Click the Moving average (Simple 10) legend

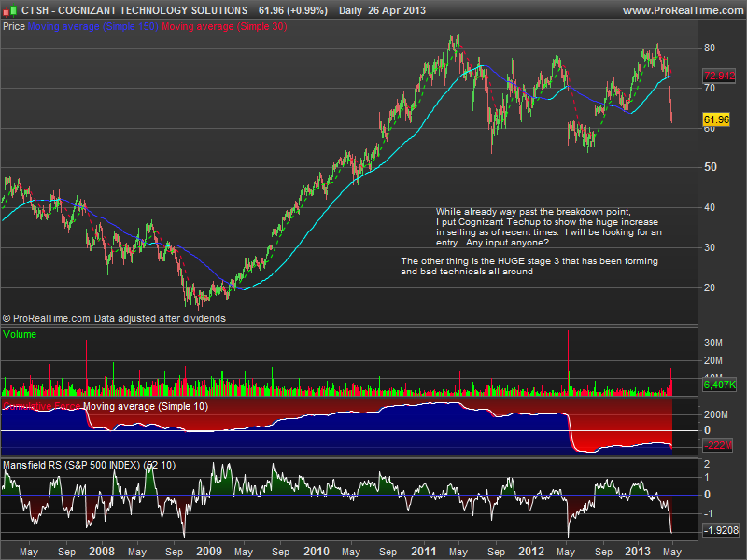pos(146,407)
